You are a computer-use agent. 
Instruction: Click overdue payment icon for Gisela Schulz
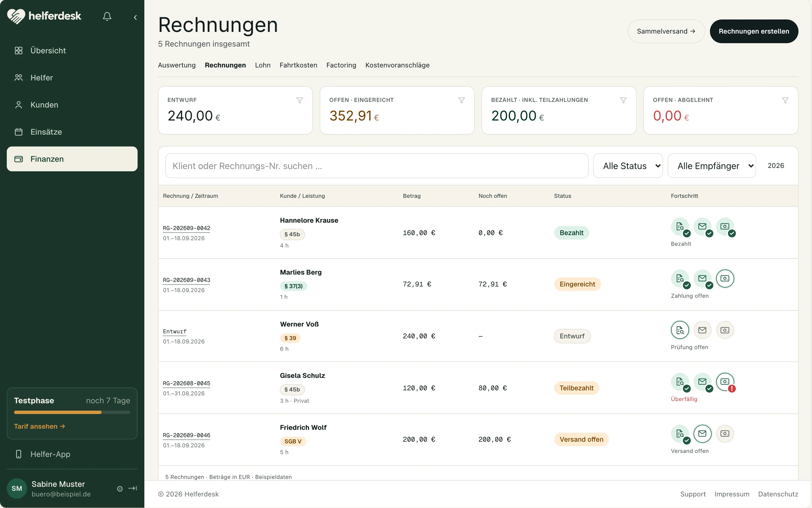pyautogui.click(x=725, y=382)
